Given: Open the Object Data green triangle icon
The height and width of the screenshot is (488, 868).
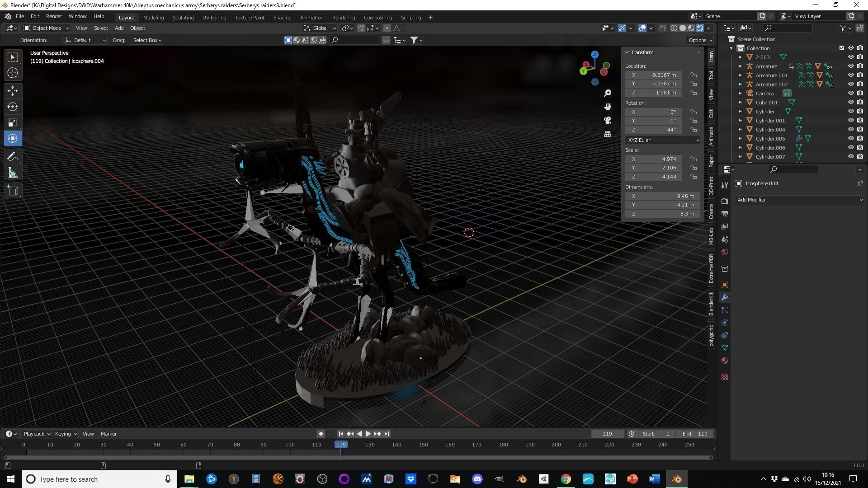Looking at the screenshot, I should pos(725,348).
